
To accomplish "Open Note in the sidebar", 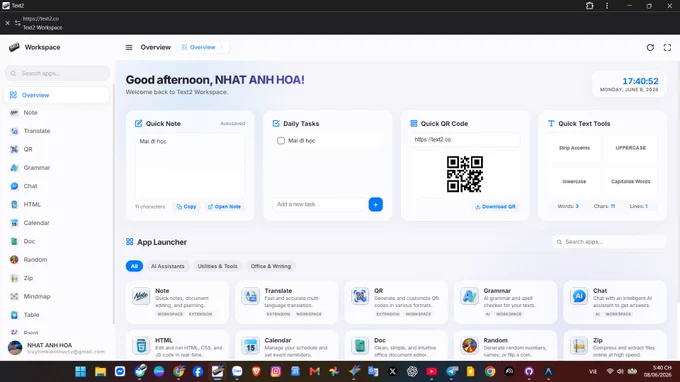I will [x=56, y=113].
